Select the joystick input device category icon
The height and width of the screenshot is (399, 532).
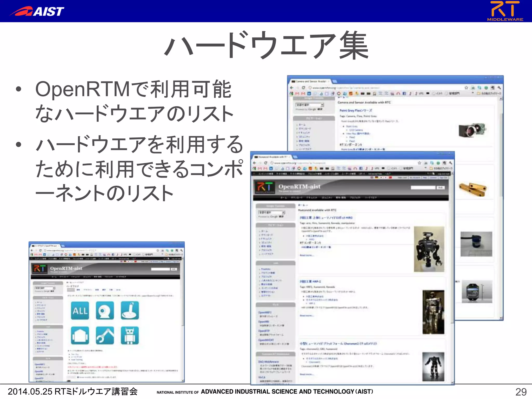tap(130, 310)
